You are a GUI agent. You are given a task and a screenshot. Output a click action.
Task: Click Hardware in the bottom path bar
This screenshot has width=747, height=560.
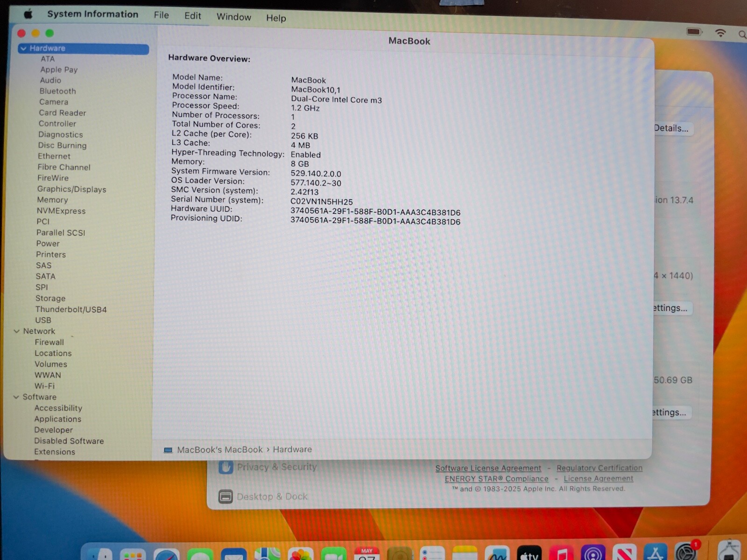292,449
